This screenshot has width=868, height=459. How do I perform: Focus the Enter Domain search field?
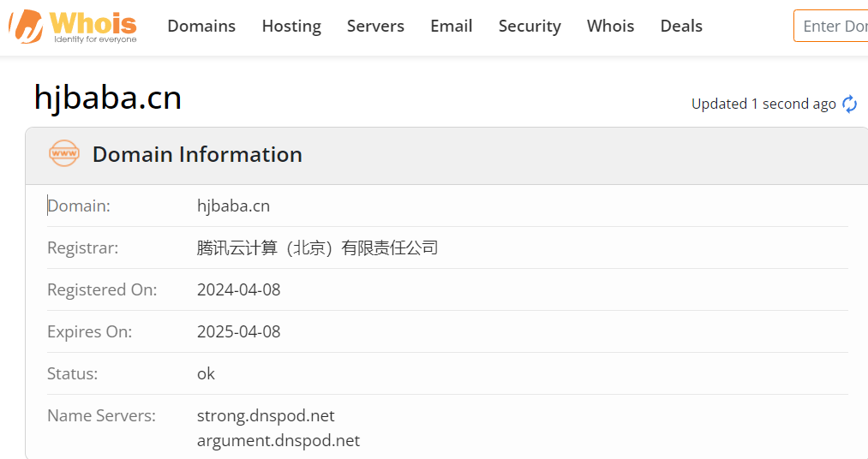pyautogui.click(x=831, y=27)
